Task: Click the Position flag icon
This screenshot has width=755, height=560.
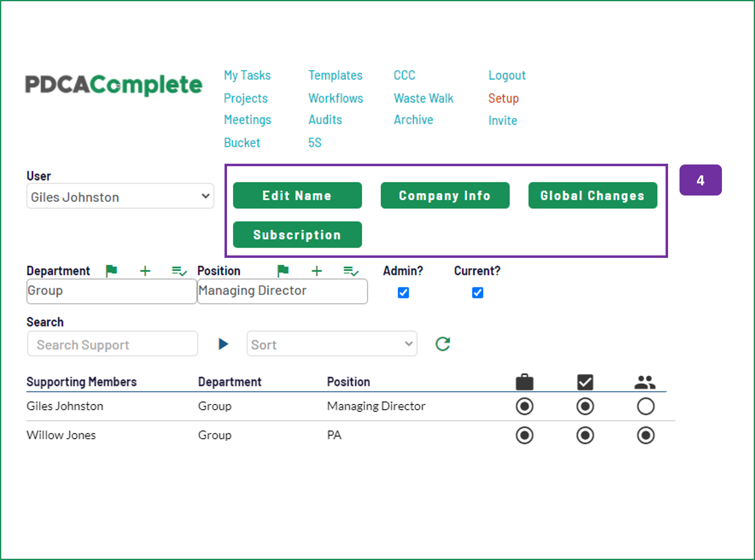Action: tap(283, 271)
